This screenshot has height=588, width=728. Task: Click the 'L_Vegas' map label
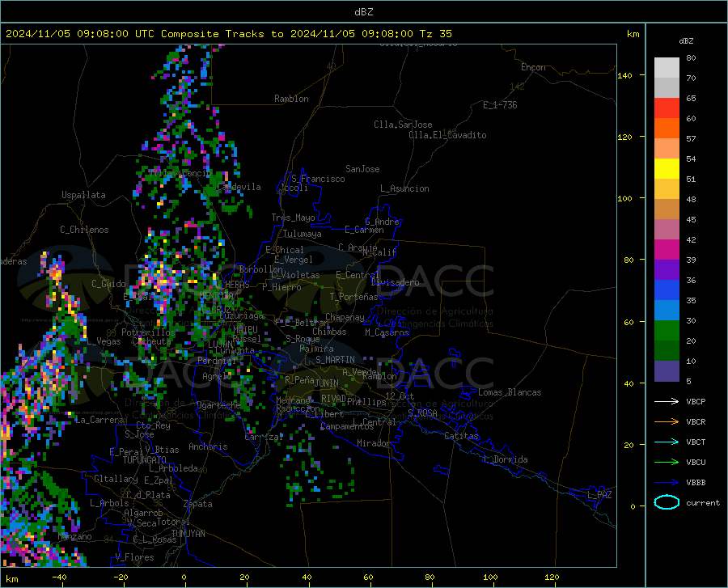click(104, 341)
